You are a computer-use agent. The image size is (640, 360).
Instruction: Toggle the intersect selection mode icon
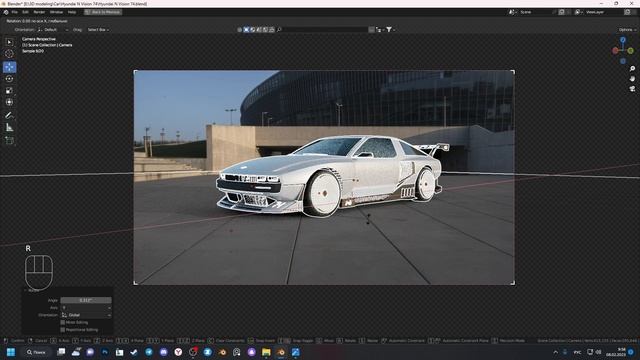pos(272,30)
